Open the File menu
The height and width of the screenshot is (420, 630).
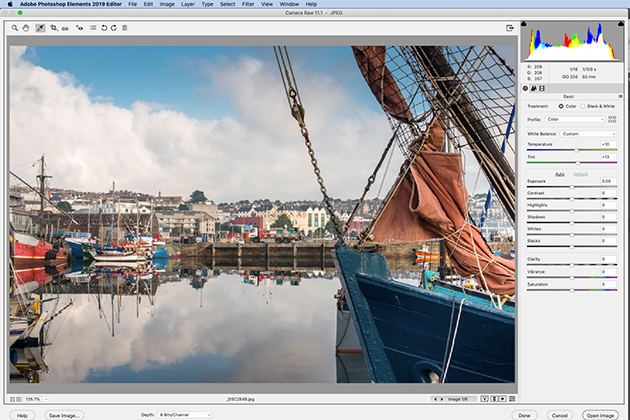(133, 4)
